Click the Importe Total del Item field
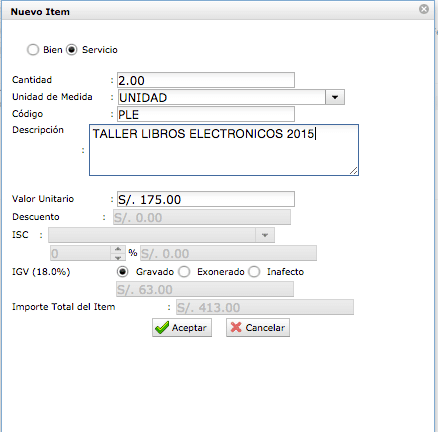The width and height of the screenshot is (438, 432). (x=265, y=307)
